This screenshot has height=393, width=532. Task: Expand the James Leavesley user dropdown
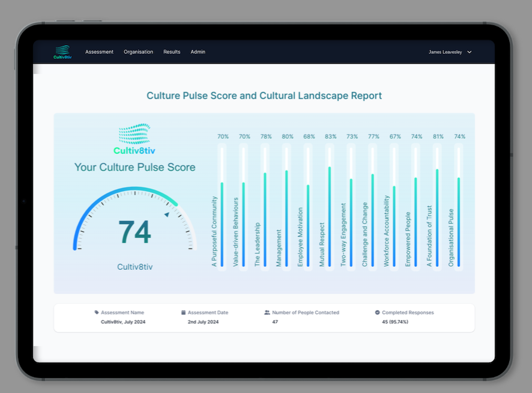click(450, 52)
